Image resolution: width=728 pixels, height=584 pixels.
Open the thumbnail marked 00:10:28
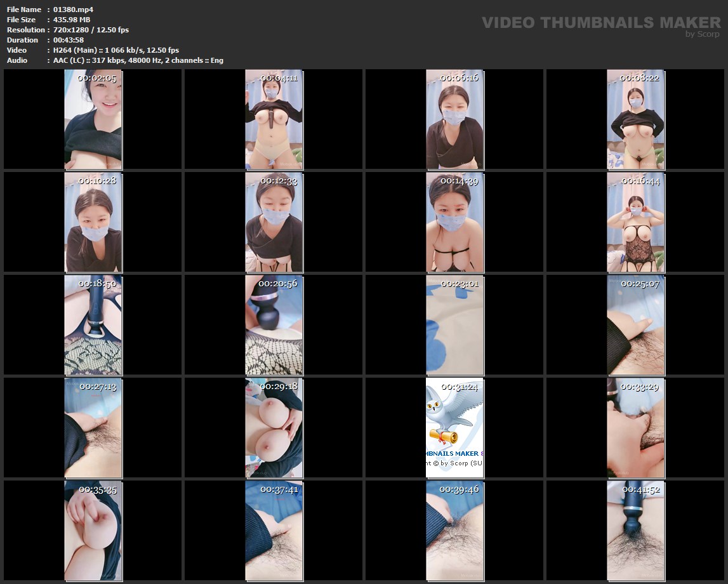coord(93,222)
